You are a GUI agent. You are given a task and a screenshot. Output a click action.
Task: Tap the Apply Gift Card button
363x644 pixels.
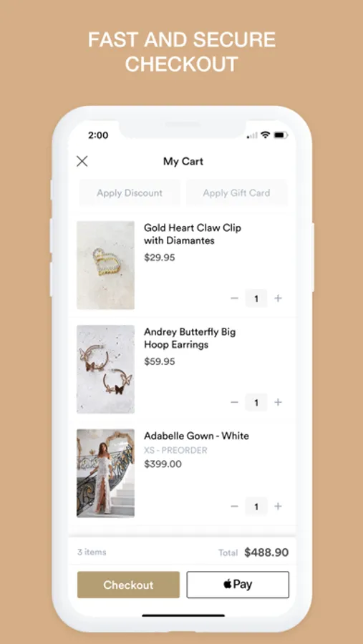click(236, 192)
